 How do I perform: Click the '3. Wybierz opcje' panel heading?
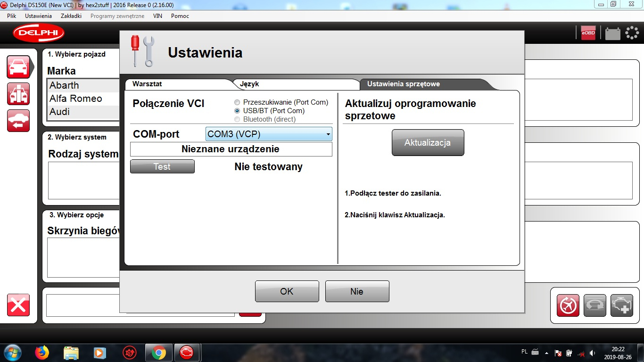tap(76, 215)
